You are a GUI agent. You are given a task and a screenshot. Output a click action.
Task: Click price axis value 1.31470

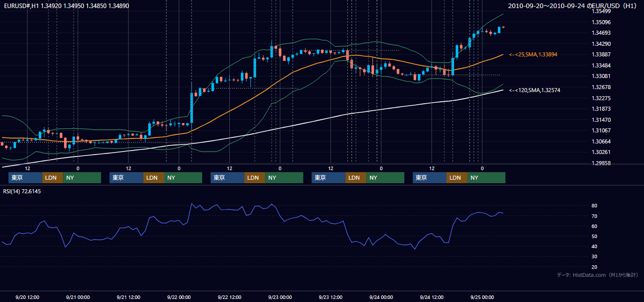(x=601, y=120)
